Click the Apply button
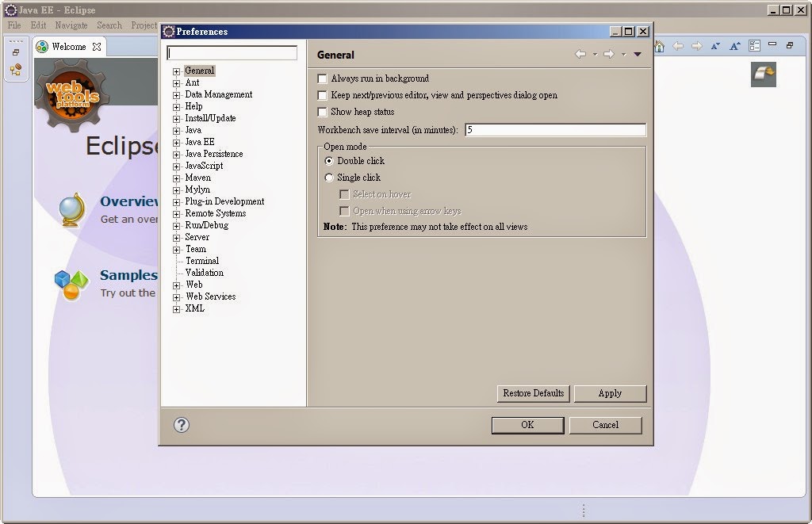The height and width of the screenshot is (524, 812). [610, 393]
